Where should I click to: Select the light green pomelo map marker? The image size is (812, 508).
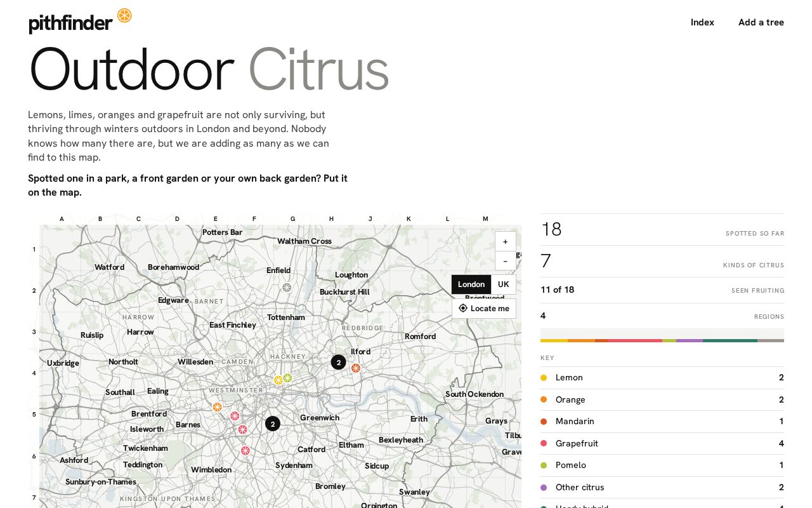(x=287, y=378)
